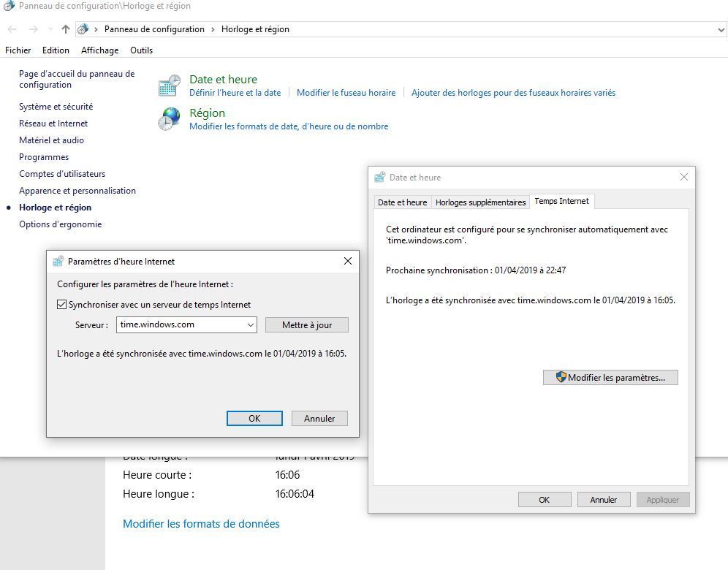Screen dimensions: 728x570
Task: Open the Outils menu
Action: [141, 50]
